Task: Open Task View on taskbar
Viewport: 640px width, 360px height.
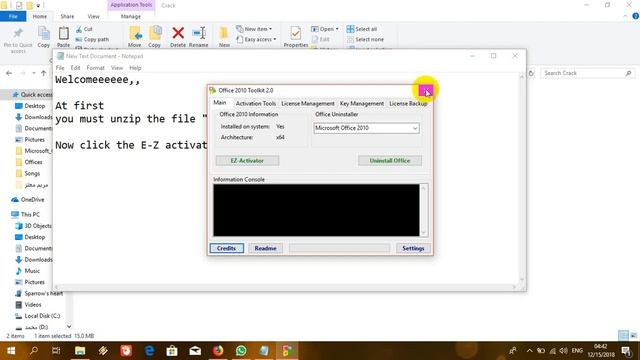Action: pos(56,351)
